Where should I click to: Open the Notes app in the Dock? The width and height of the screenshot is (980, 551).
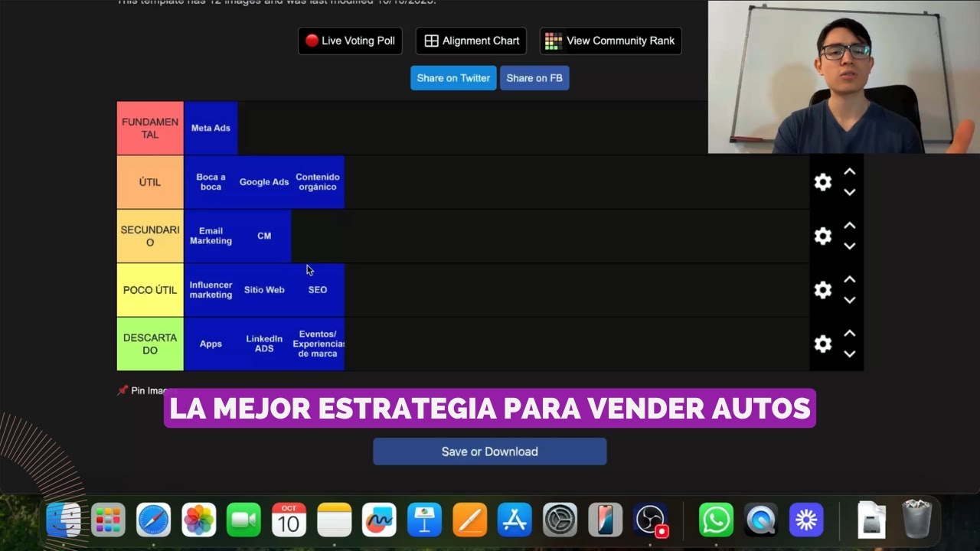tap(335, 520)
